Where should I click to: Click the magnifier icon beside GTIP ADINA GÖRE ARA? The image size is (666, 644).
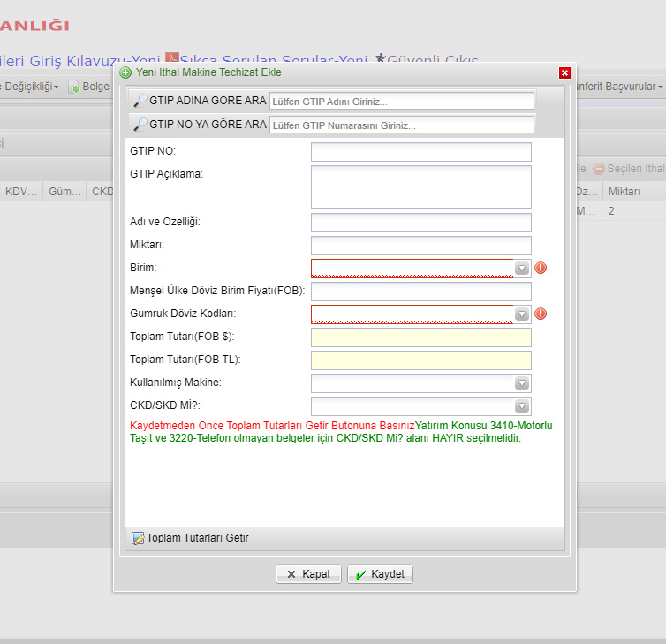point(140,100)
